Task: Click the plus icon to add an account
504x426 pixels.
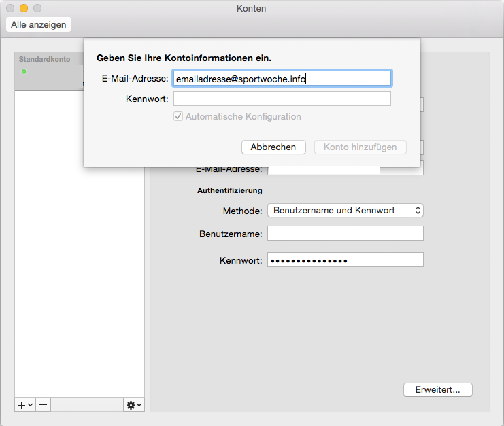Action: point(25,405)
